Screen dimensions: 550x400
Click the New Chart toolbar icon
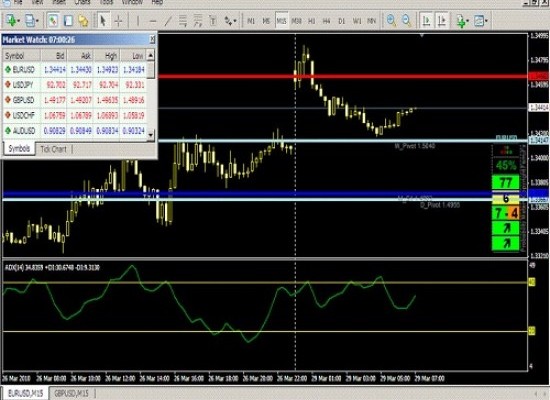11,21
